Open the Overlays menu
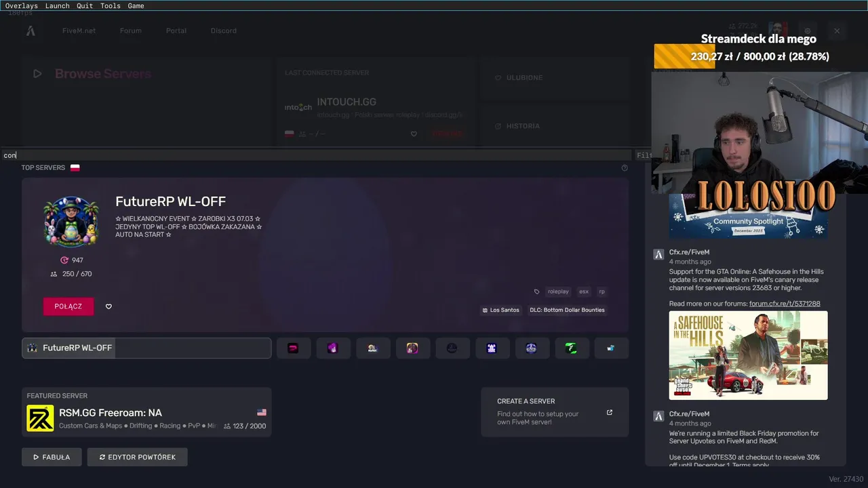868x488 pixels. (x=22, y=5)
